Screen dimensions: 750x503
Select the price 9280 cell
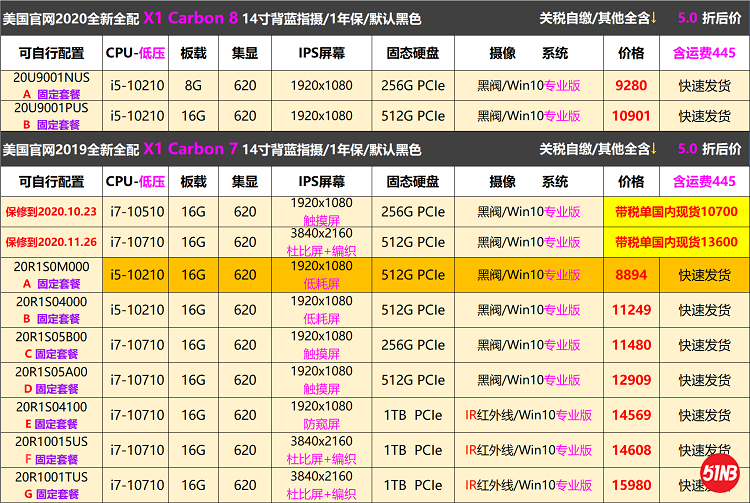pyautogui.click(x=631, y=86)
